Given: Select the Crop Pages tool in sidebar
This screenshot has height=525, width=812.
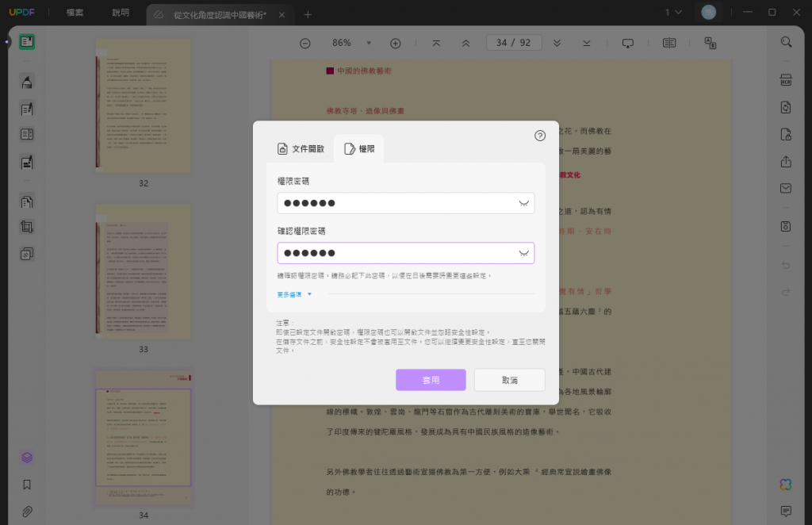Looking at the screenshot, I should tap(27, 227).
